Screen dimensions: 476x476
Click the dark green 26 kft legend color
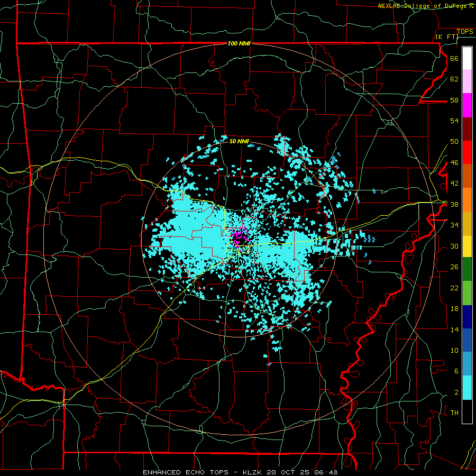click(x=467, y=269)
